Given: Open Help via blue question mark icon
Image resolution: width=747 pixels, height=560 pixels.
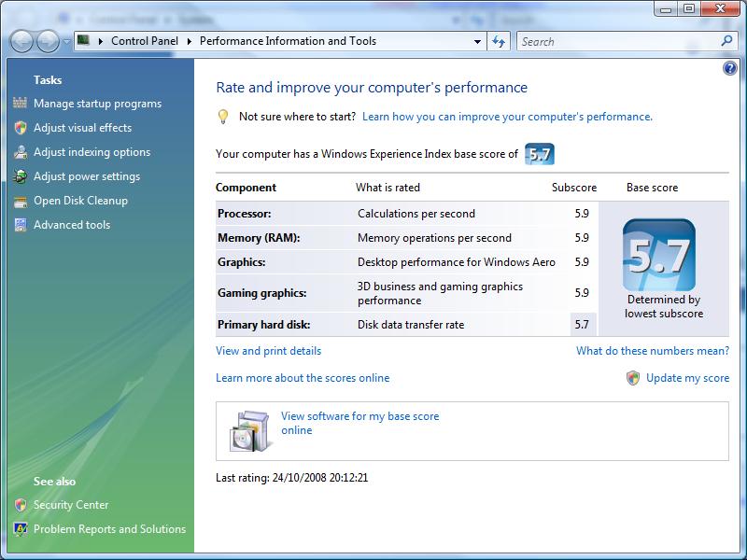Looking at the screenshot, I should [729, 68].
